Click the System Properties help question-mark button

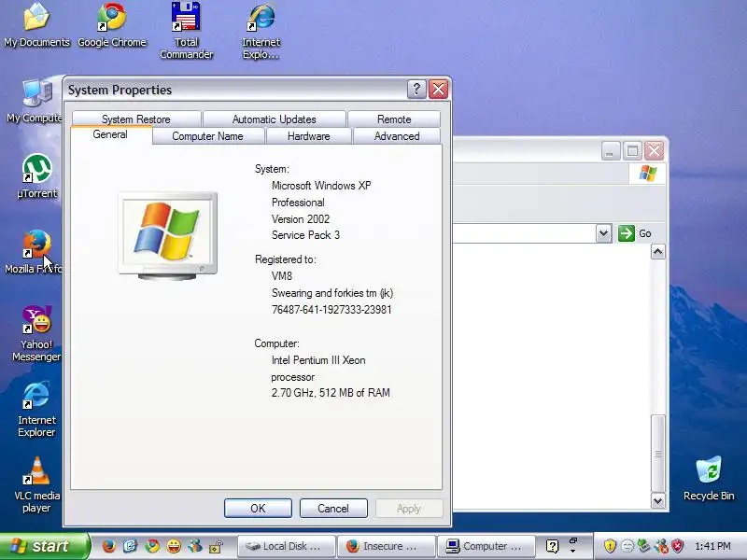[416, 89]
